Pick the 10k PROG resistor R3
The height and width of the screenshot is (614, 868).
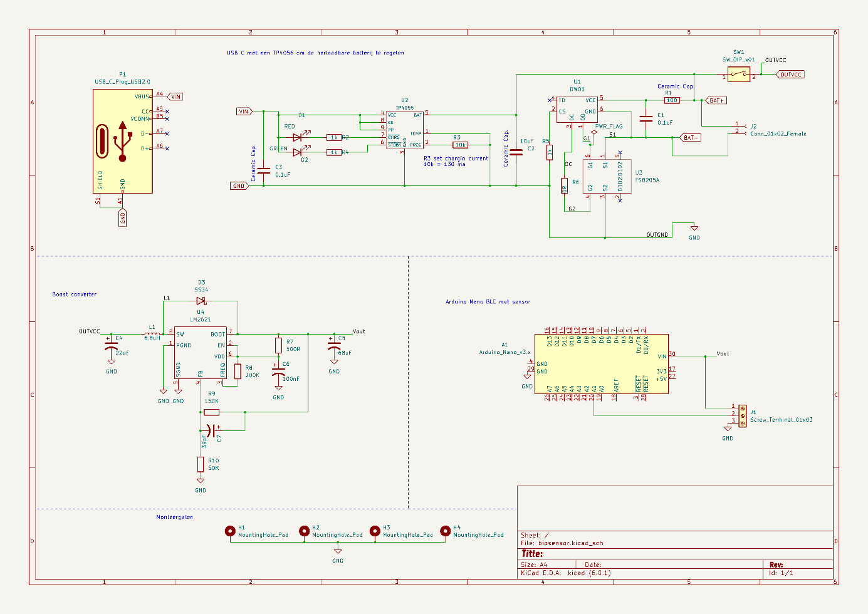point(460,145)
